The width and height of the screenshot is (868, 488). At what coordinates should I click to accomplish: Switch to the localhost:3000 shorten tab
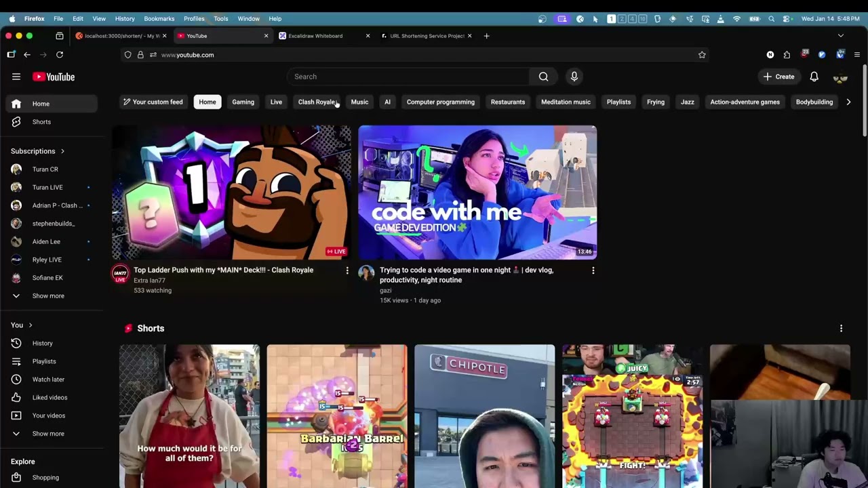[x=121, y=36]
